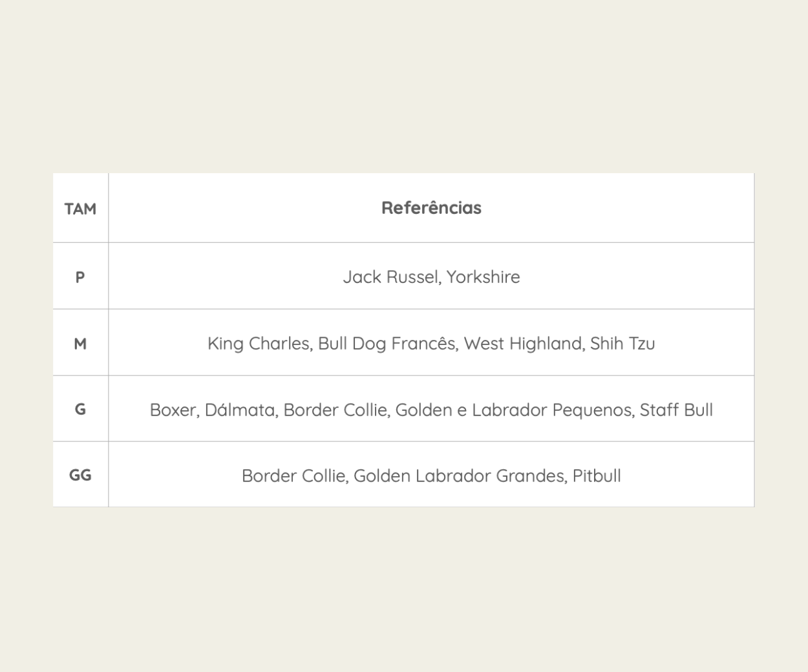Select the G size cell
Viewport: 808px width, 672px height.
tap(80, 410)
